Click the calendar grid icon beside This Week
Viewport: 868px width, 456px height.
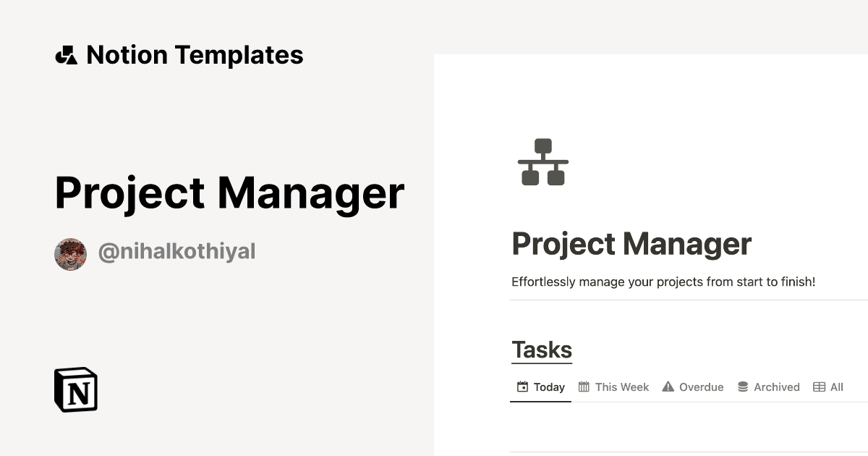[x=584, y=387]
